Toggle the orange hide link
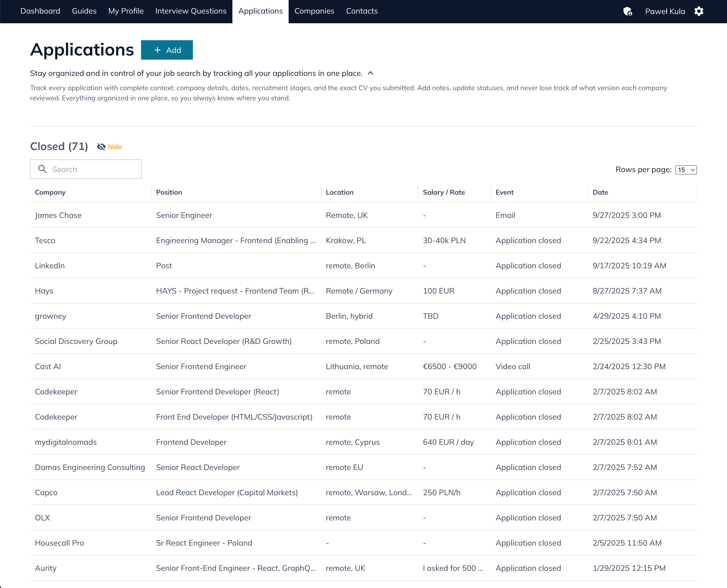The height and width of the screenshot is (588, 727). pos(115,147)
